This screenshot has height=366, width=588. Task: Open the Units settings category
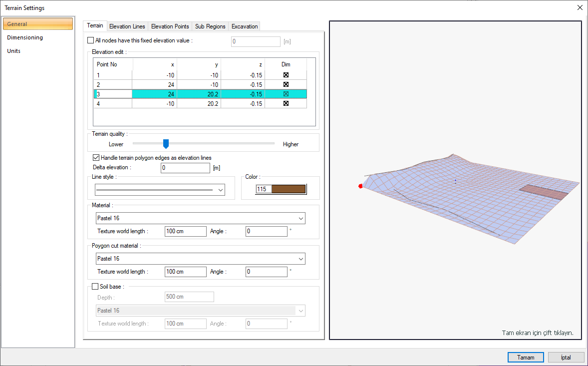click(x=14, y=51)
